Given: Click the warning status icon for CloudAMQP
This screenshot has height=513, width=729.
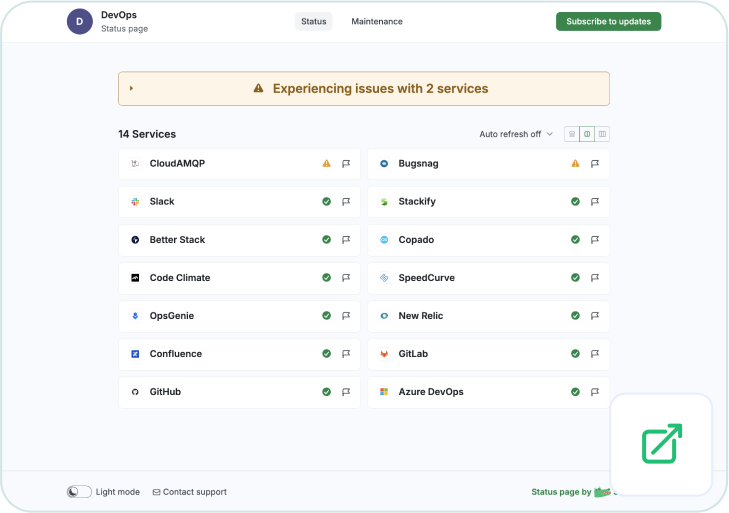Looking at the screenshot, I should 326,163.
